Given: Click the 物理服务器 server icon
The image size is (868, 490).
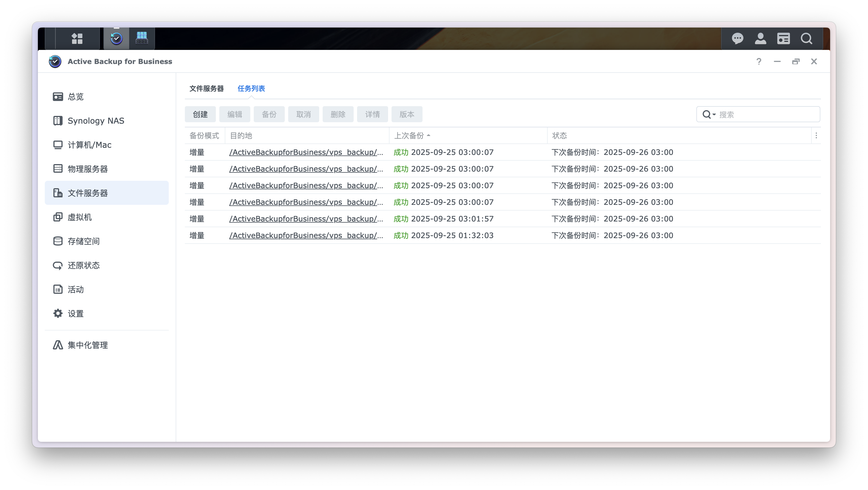Looking at the screenshot, I should (58, 169).
